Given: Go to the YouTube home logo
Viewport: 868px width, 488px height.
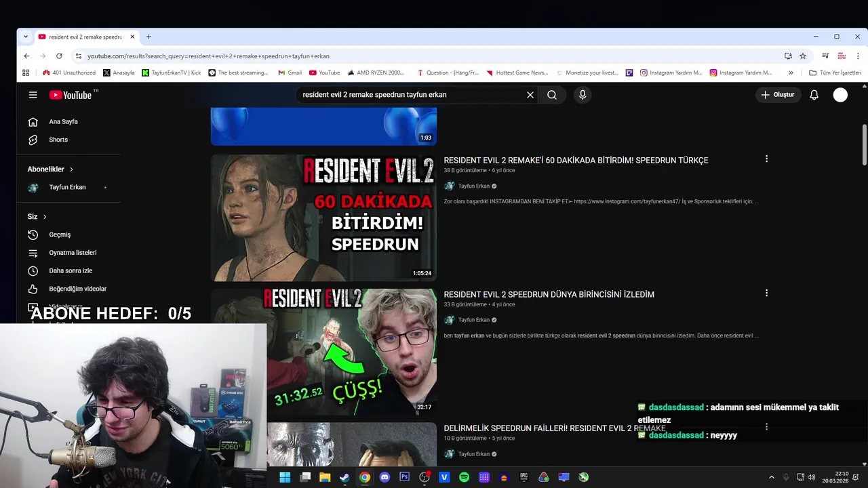Looking at the screenshot, I should point(71,95).
